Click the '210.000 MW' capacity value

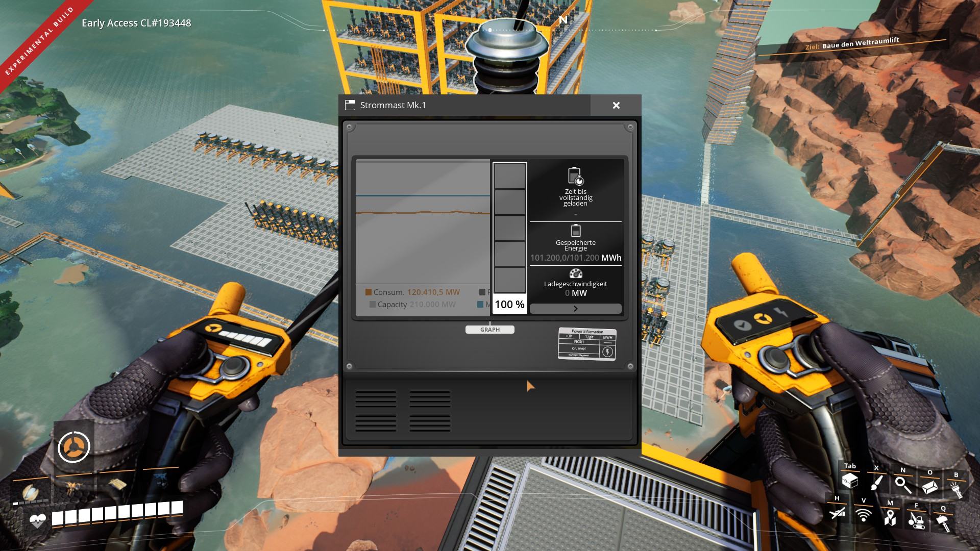point(433,305)
